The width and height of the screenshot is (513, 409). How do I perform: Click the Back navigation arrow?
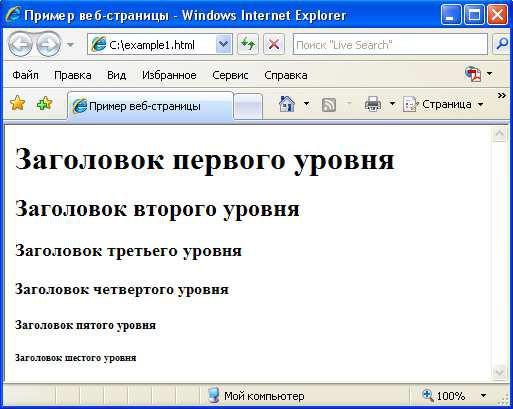tap(20, 44)
